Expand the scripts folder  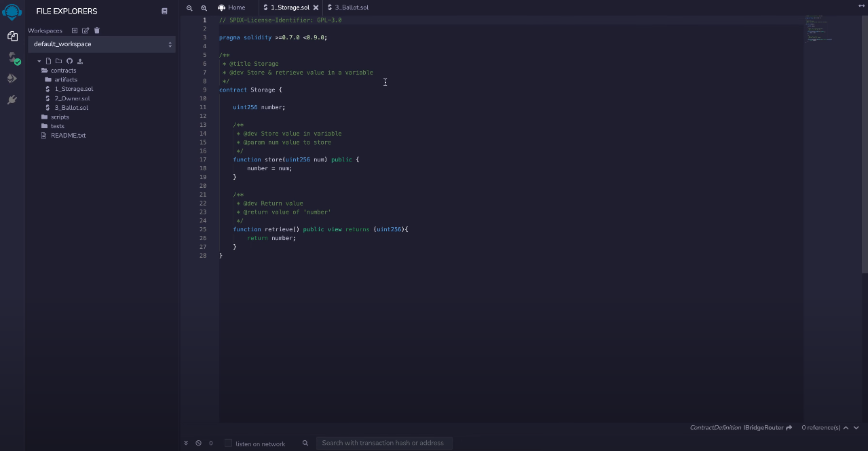(60, 117)
